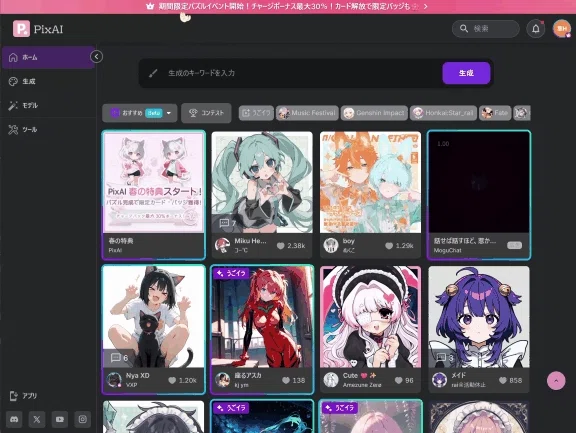
Task: Click the purple 生成 button
Action: click(466, 73)
